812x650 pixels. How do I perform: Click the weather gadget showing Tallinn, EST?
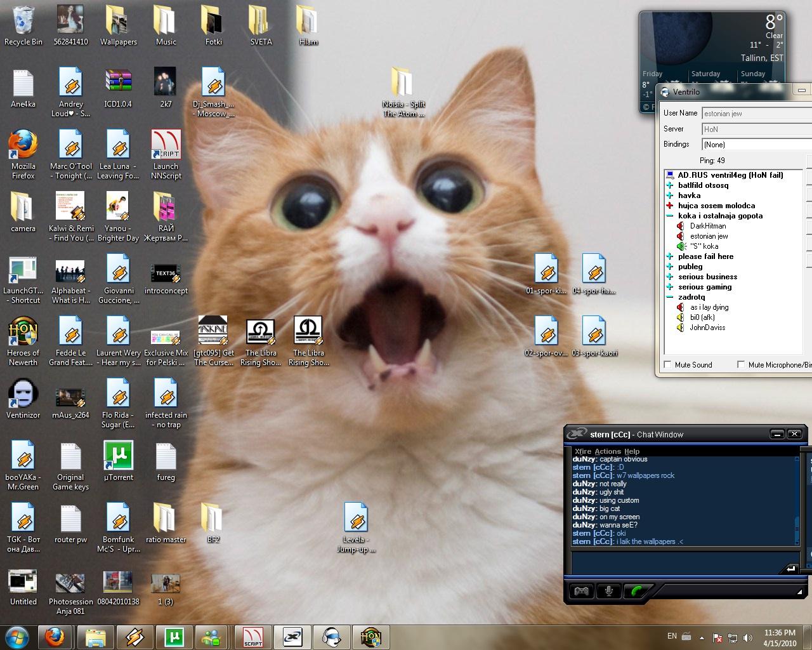[712, 47]
